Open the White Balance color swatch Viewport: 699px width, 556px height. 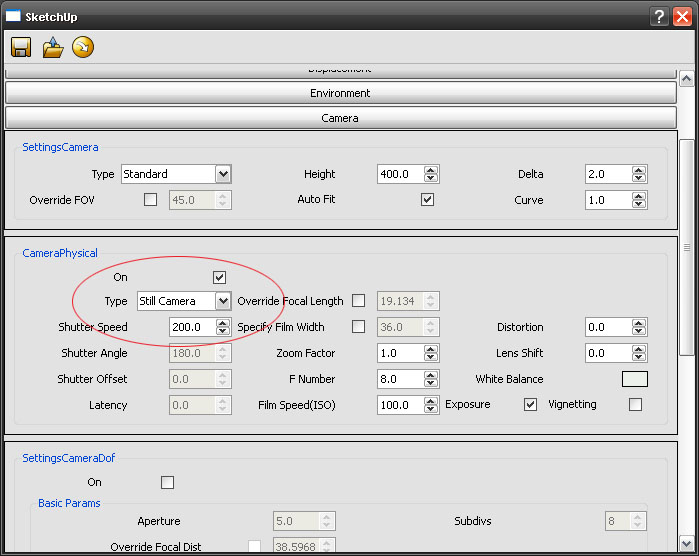634,379
